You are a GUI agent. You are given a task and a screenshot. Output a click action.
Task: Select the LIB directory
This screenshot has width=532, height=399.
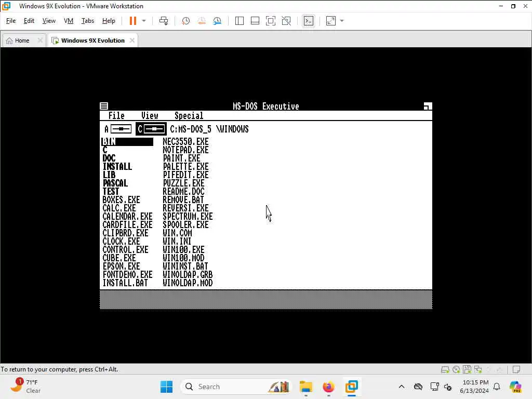pos(109,175)
